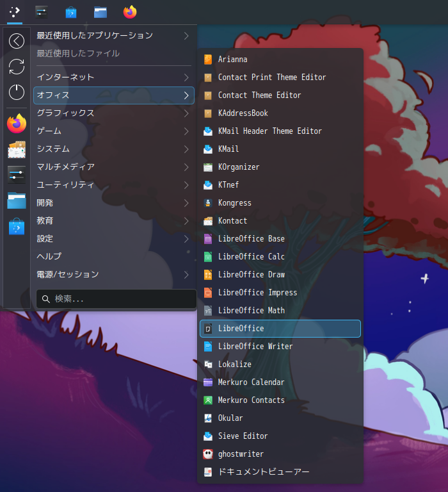Expand the インターネット category arrow
Viewport: 448px width, 492px height.
click(186, 78)
